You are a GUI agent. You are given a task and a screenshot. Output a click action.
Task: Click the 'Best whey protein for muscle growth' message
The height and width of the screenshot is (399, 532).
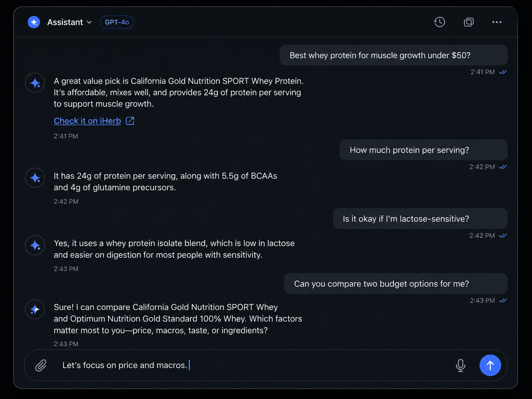[393, 55]
